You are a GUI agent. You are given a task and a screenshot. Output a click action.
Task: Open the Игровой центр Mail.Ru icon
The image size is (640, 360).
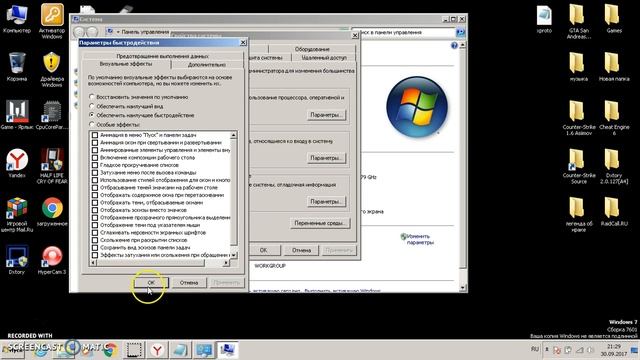[x=17, y=214]
